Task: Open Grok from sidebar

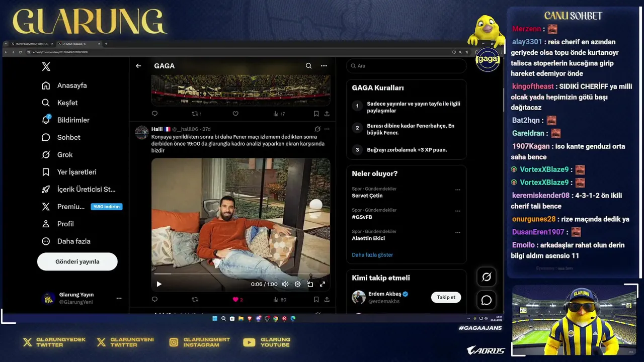Action: click(x=57, y=155)
